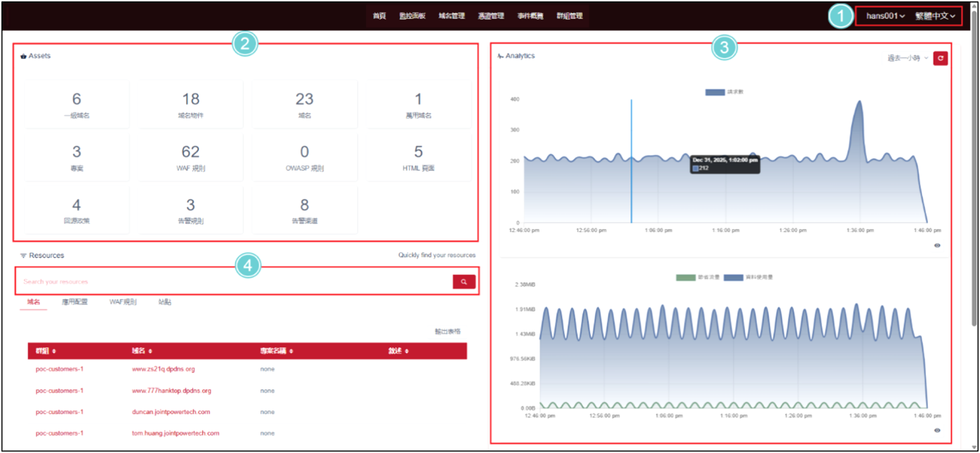
Task: Open the duncan.jointpowertech.com domain link
Action: 170,412
